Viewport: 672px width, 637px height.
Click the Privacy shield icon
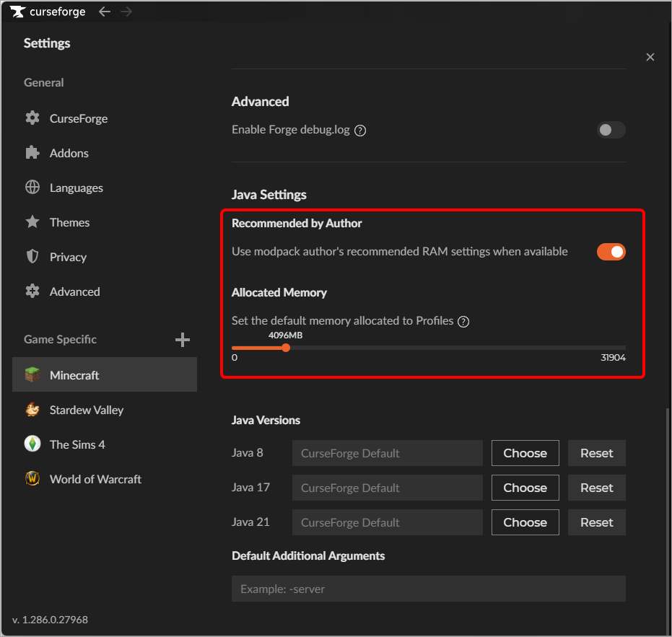pyautogui.click(x=32, y=257)
